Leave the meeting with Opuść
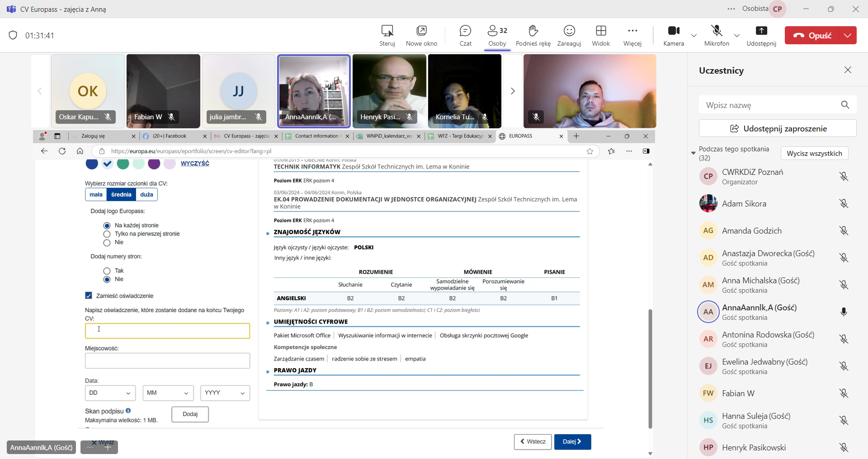 (x=812, y=35)
